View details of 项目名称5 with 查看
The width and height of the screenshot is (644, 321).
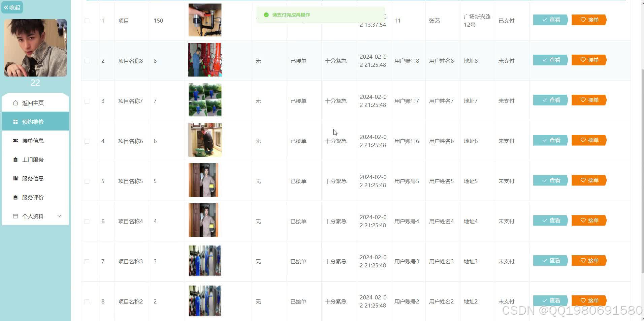(x=551, y=180)
